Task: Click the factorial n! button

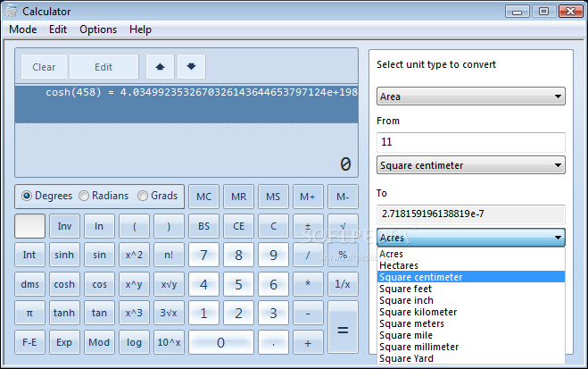Action: pyautogui.click(x=169, y=255)
